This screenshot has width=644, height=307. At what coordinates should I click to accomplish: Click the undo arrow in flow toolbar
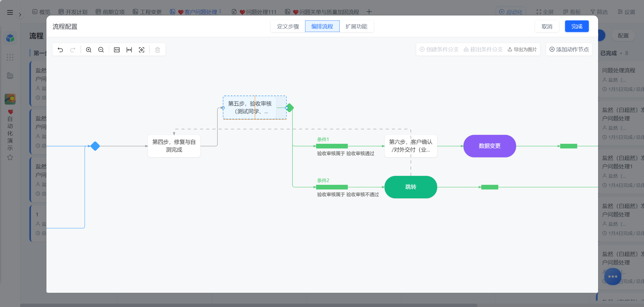(x=60, y=50)
